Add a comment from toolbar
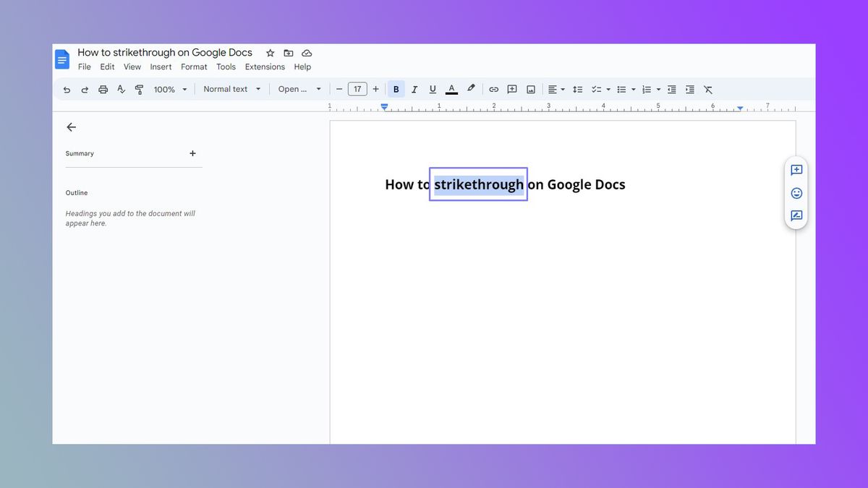 (512, 90)
